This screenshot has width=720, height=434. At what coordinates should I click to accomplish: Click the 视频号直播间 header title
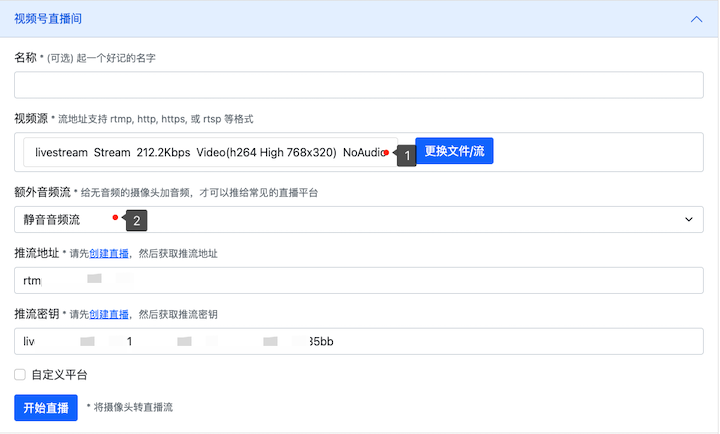point(55,18)
